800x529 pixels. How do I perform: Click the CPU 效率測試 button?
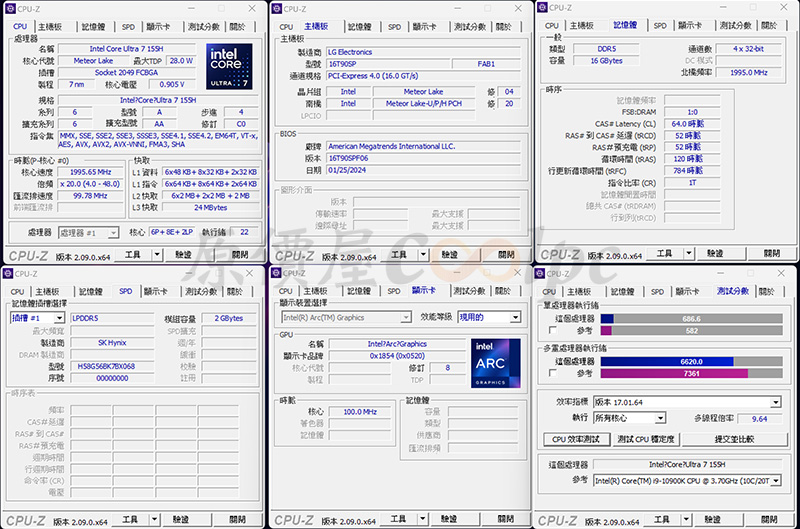click(576, 439)
